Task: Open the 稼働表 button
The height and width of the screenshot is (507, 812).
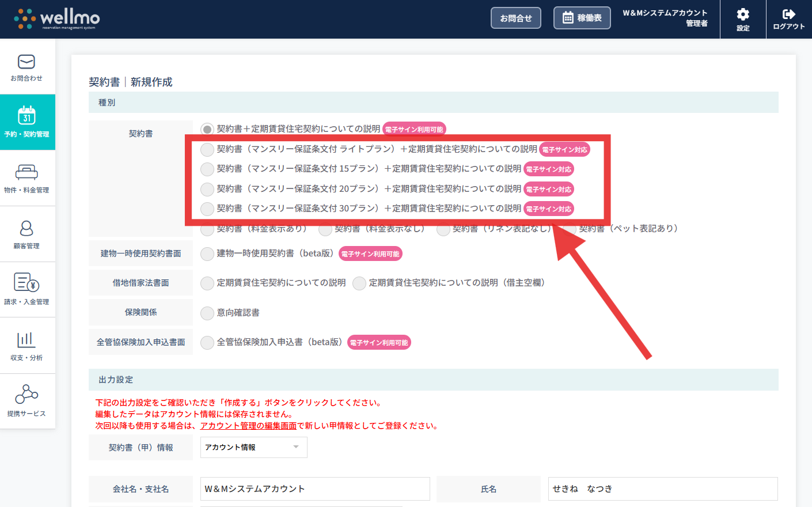Action: pyautogui.click(x=582, y=18)
